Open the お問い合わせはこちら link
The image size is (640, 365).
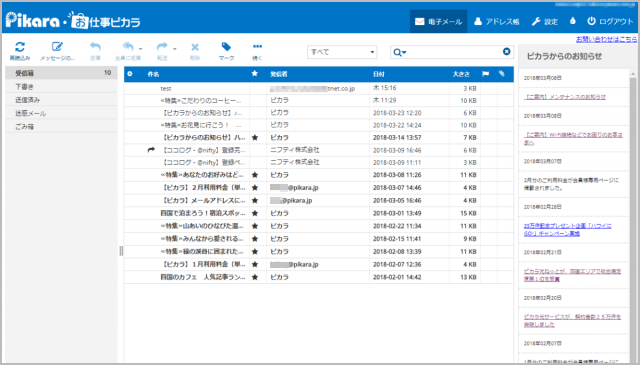coord(606,39)
